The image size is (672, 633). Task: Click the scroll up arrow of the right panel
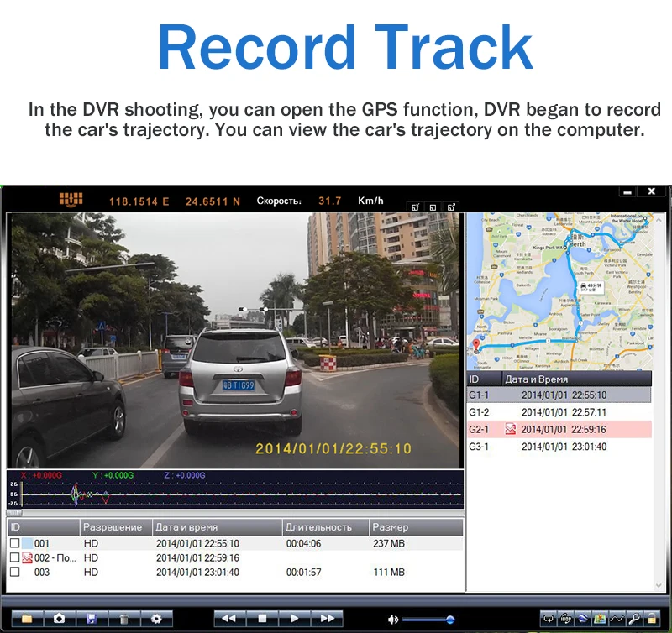coord(659,220)
